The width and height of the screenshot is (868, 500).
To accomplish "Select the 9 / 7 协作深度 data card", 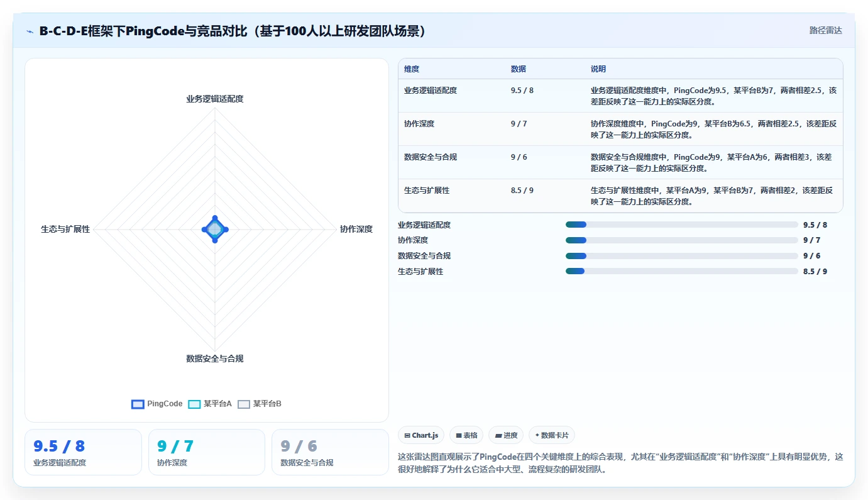I will pyautogui.click(x=207, y=452).
